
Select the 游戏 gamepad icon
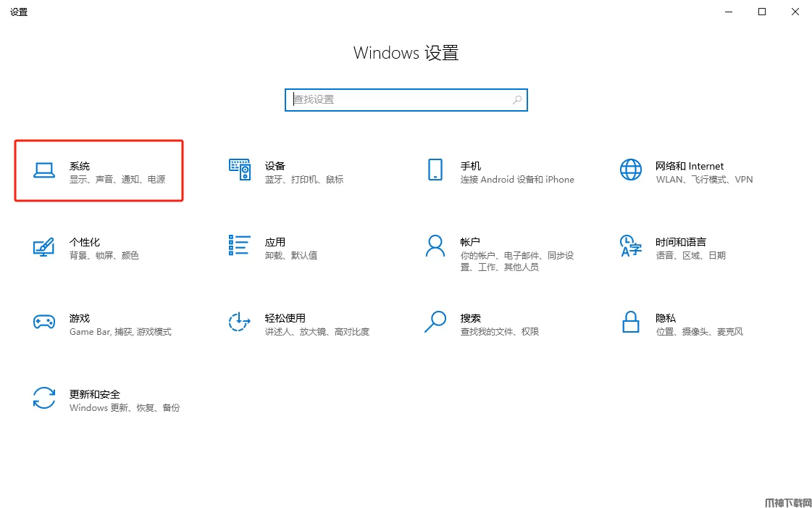point(44,322)
